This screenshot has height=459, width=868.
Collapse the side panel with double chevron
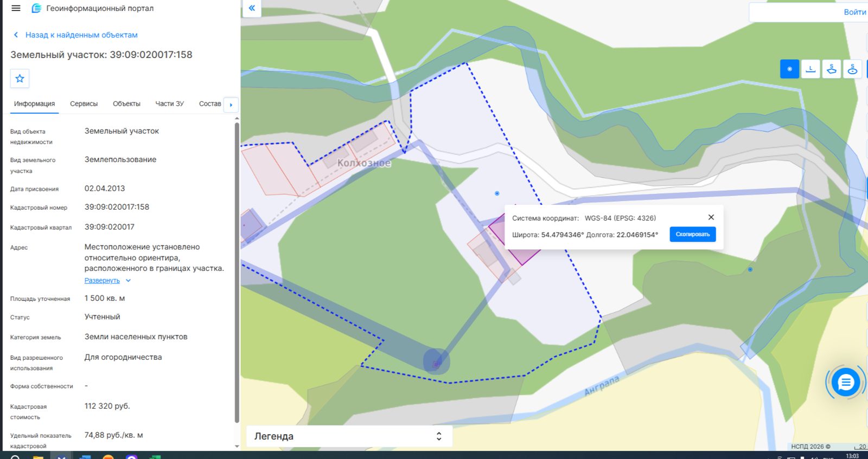(252, 8)
